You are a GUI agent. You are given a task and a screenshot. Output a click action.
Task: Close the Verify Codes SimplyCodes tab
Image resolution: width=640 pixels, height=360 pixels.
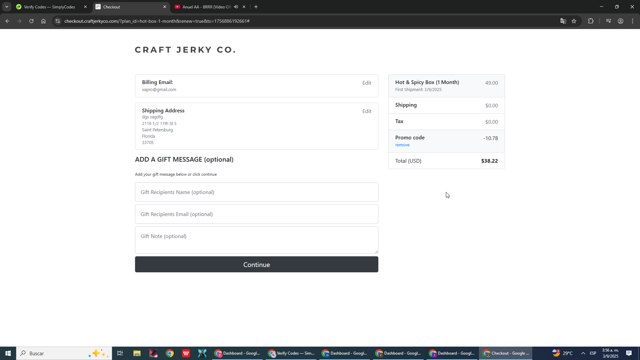click(x=85, y=7)
